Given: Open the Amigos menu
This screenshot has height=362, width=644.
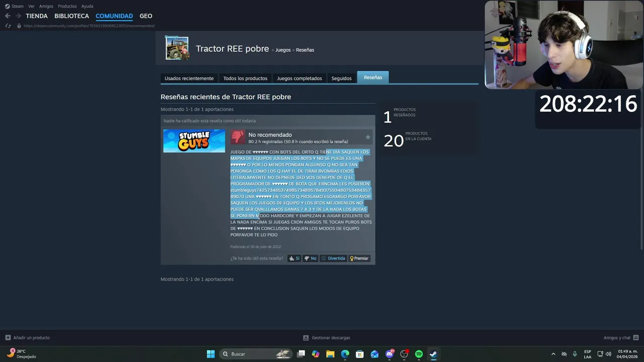Looking at the screenshot, I should (46, 6).
